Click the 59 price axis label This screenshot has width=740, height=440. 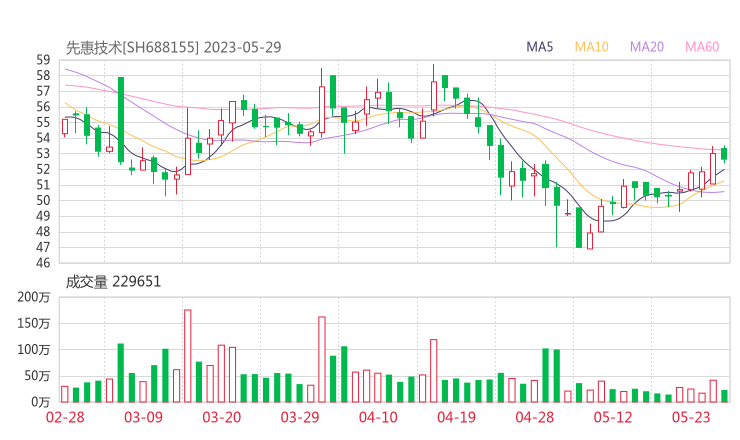tap(43, 60)
